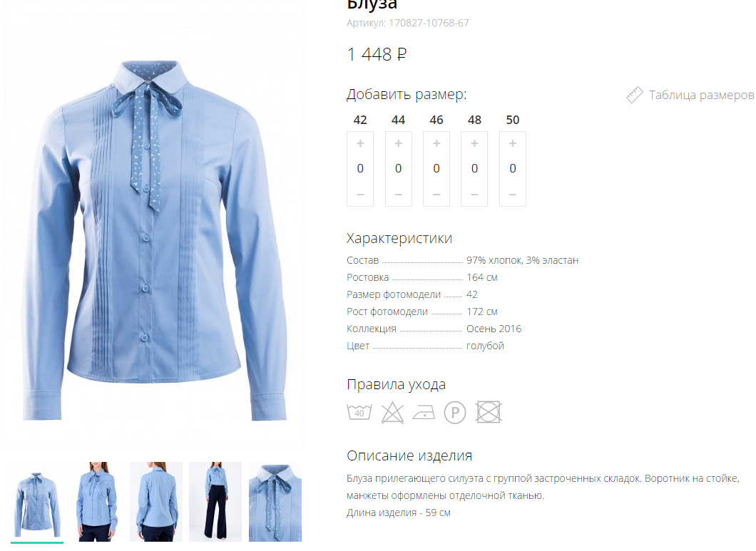
Task: Click the do not bleach triangle icon
Action: [392, 413]
